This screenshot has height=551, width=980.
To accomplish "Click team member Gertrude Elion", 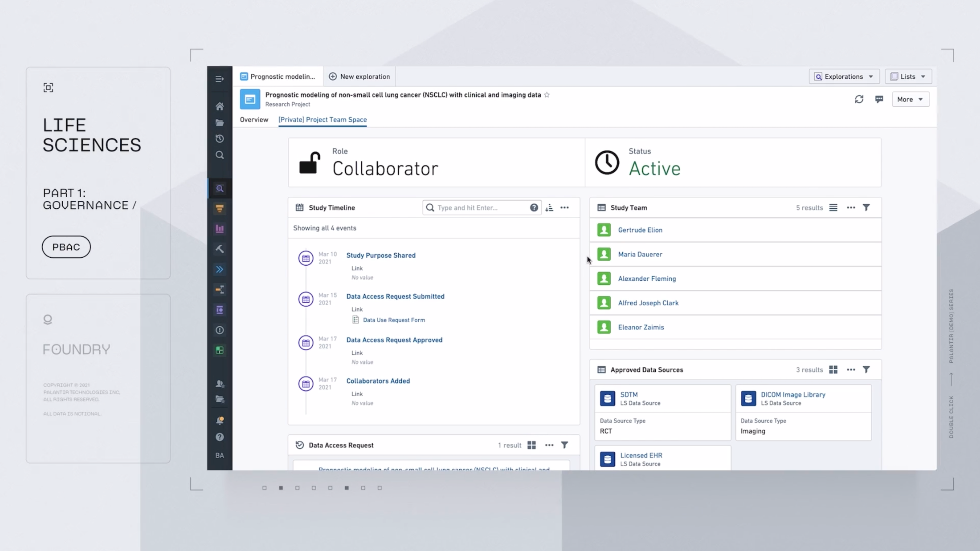I will 640,230.
